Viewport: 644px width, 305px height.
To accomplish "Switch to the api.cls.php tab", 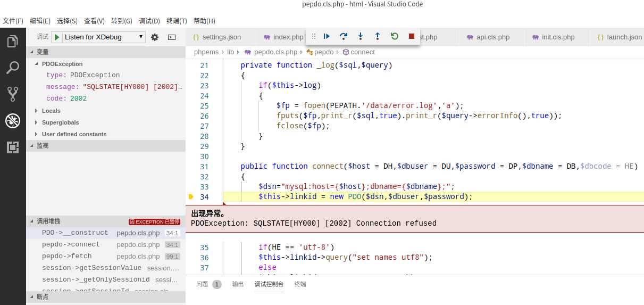I will [492, 37].
